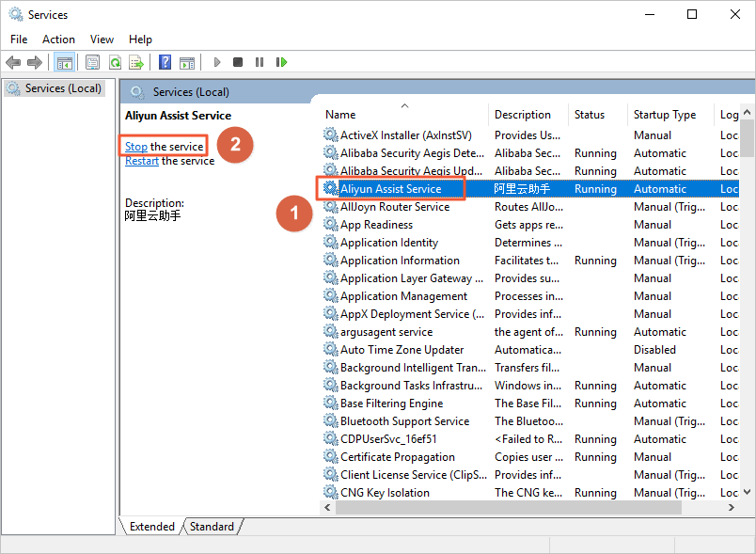Click the Forward arrow toolbar icon
756x554 pixels.
click(35, 62)
